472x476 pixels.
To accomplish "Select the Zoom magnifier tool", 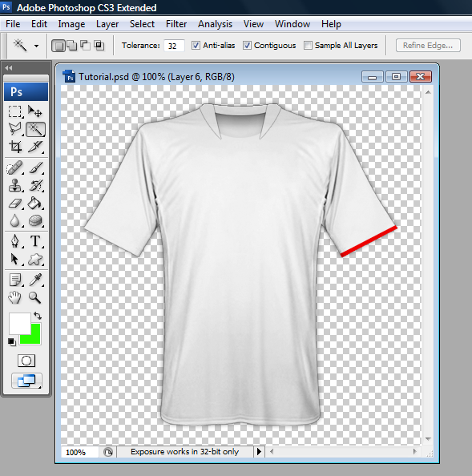I will (35, 297).
